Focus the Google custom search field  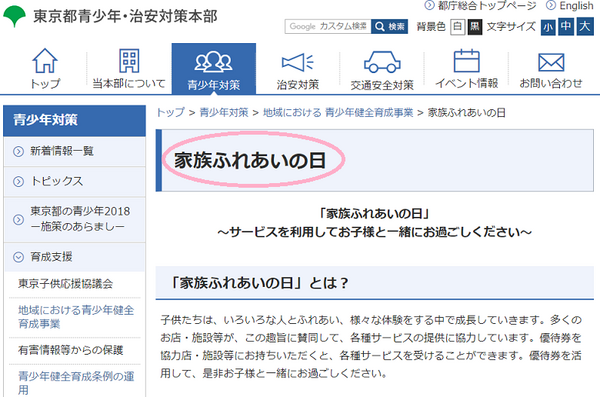(328, 26)
